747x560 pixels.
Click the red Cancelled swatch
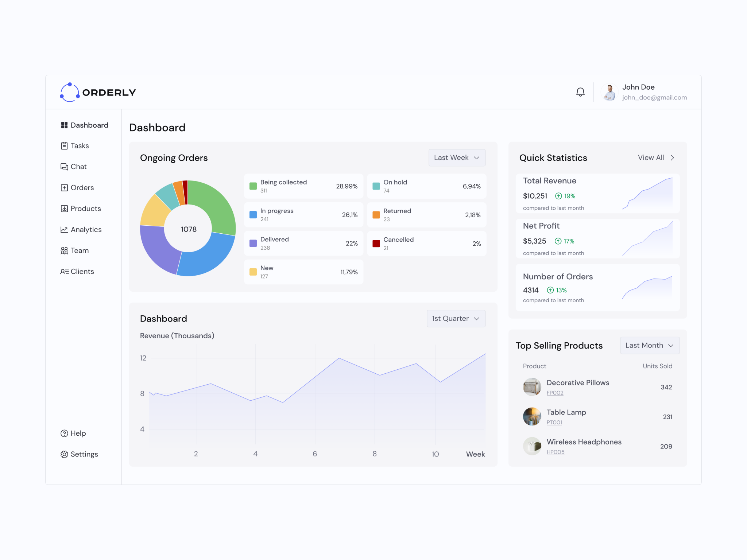pos(376,244)
